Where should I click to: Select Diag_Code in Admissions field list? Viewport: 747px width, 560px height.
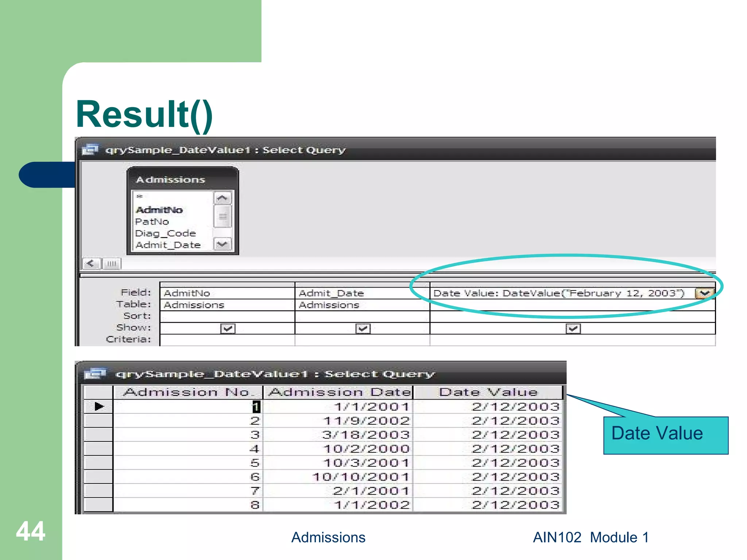click(x=165, y=233)
